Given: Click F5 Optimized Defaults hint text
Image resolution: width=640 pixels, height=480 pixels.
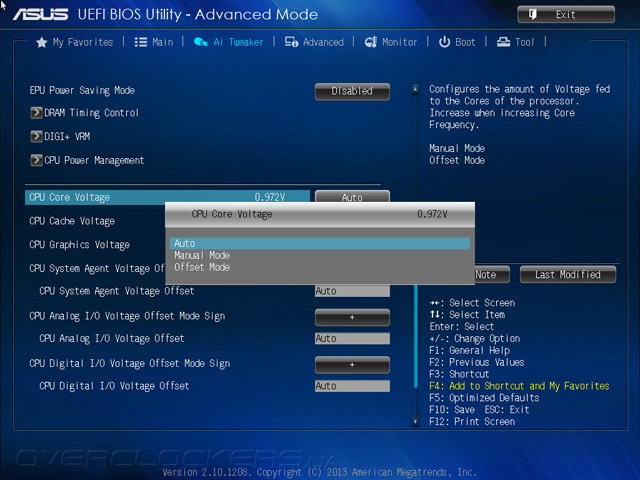Looking at the screenshot, I should (x=484, y=398).
